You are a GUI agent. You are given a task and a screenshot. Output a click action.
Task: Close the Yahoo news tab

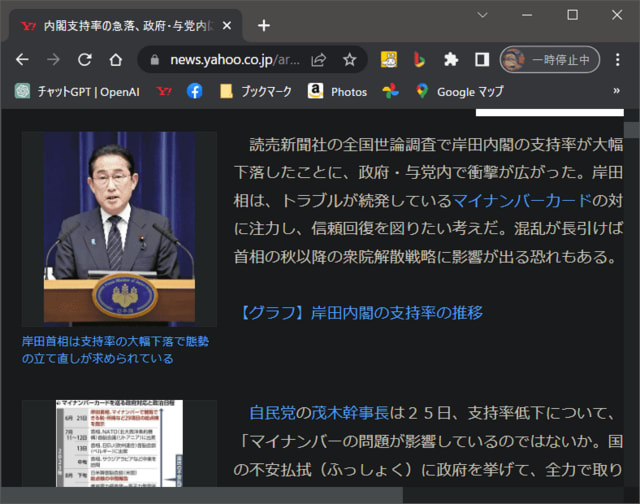227,25
